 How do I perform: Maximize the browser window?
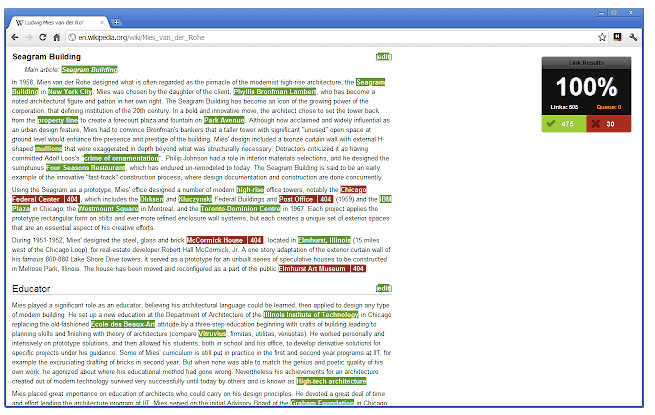point(614,13)
